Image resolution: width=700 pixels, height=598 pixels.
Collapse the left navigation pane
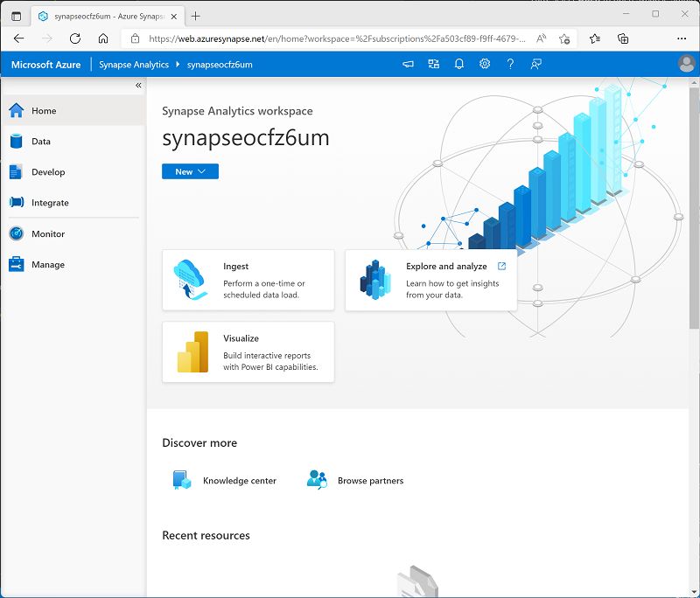click(137, 85)
